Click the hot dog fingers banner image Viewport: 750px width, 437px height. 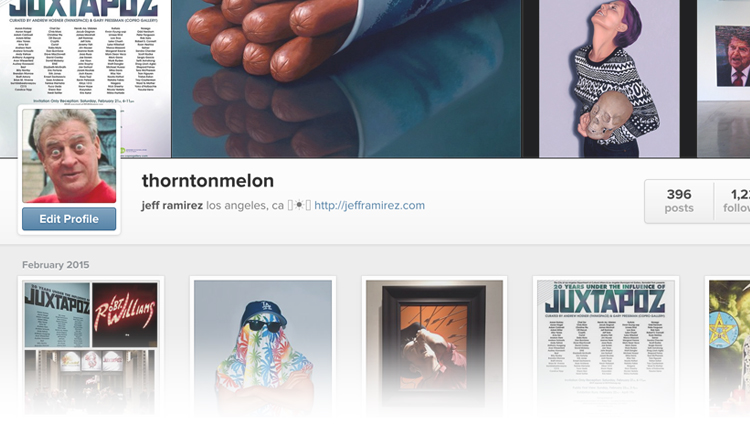tap(346, 78)
